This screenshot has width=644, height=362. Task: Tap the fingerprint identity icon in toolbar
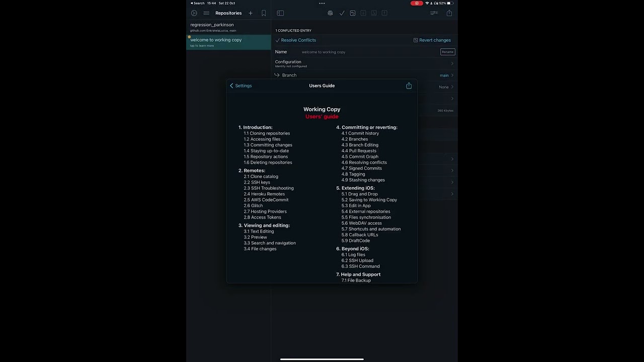[x=330, y=13]
